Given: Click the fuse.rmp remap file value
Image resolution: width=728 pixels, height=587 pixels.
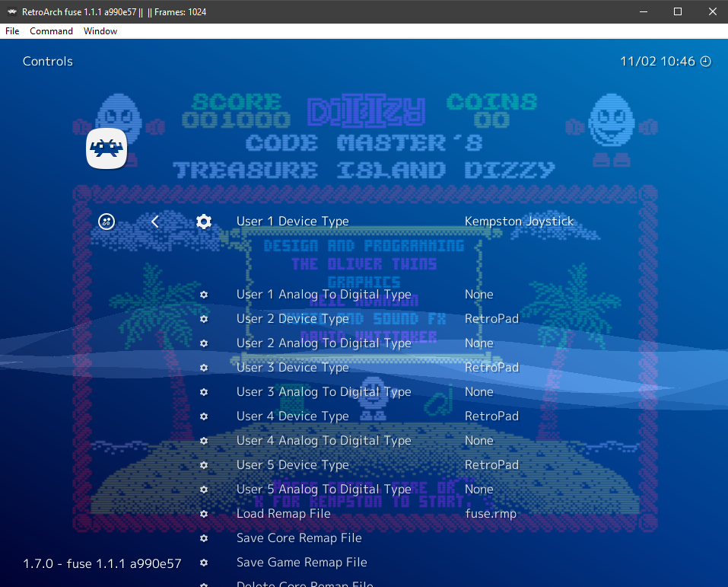Looking at the screenshot, I should pos(491,514).
